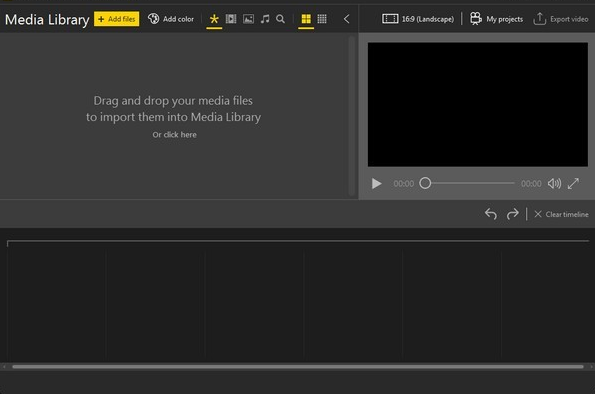Viewport: 595px width, 394px height.
Task: Undo the last timeline action
Action: click(x=491, y=214)
